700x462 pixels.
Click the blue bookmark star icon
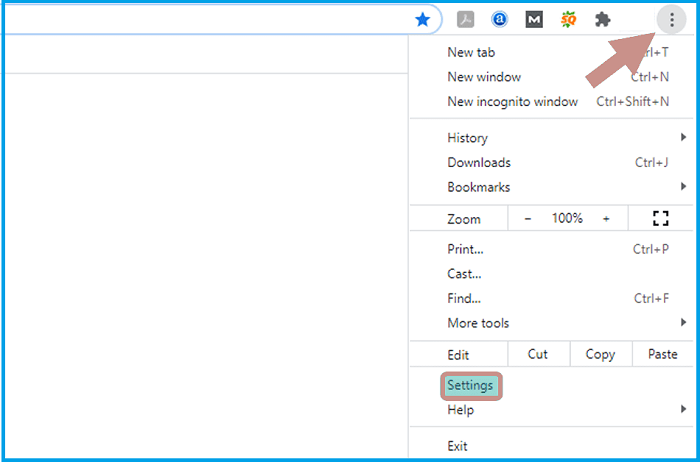[x=422, y=20]
